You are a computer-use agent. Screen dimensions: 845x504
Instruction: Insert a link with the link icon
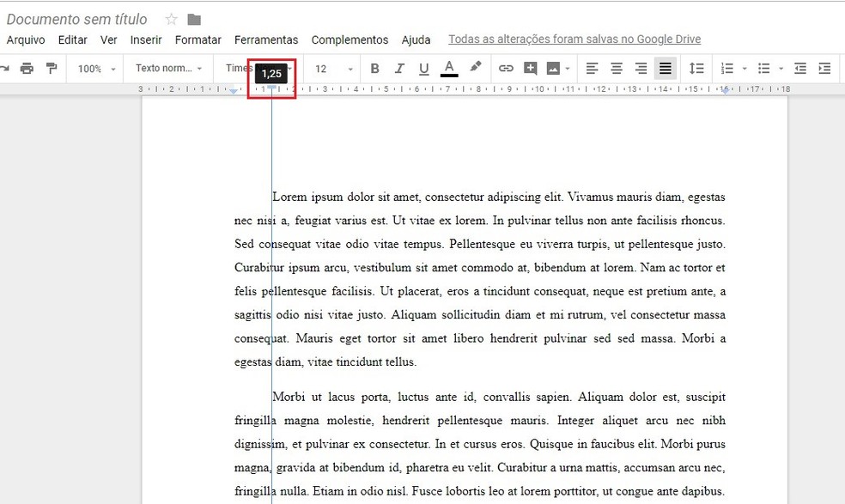pyautogui.click(x=506, y=69)
